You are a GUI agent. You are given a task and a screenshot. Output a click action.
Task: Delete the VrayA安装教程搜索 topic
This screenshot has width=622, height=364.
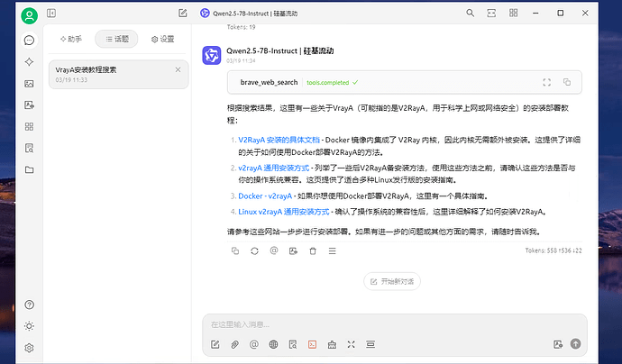(178, 69)
